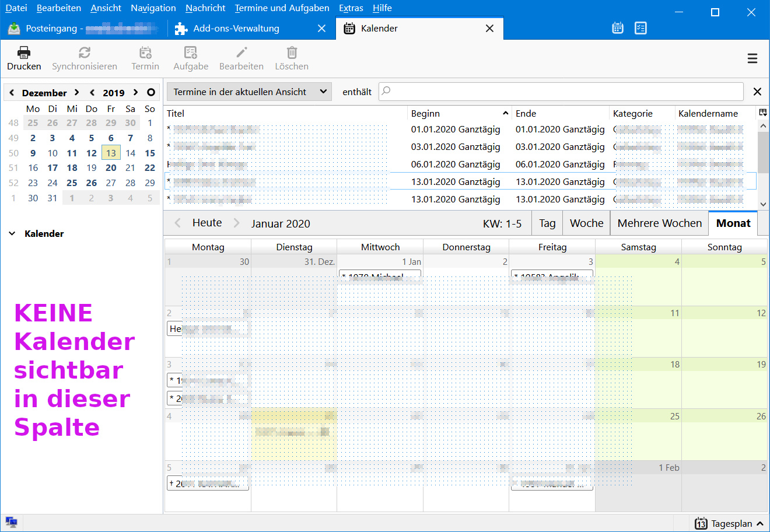Click the column picker icon in event list
Image resolution: width=770 pixels, height=532 pixels.
[762, 113]
